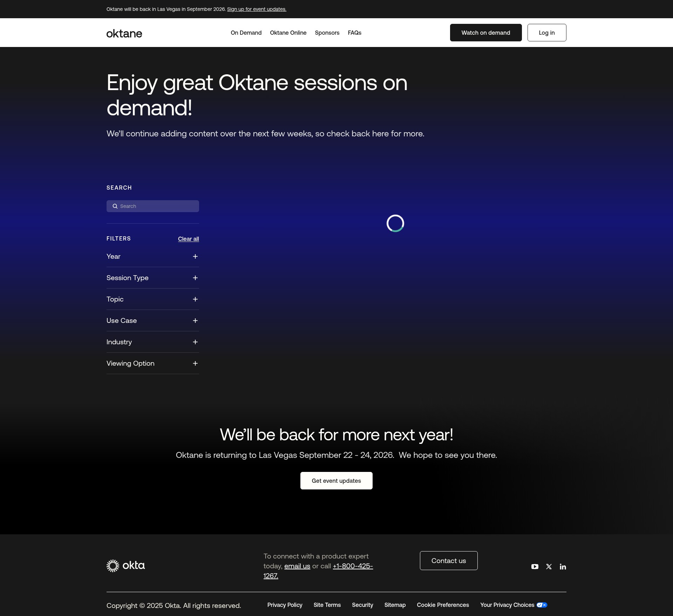Click the 'Enjoy great Oktane sessions' heading

point(257,95)
